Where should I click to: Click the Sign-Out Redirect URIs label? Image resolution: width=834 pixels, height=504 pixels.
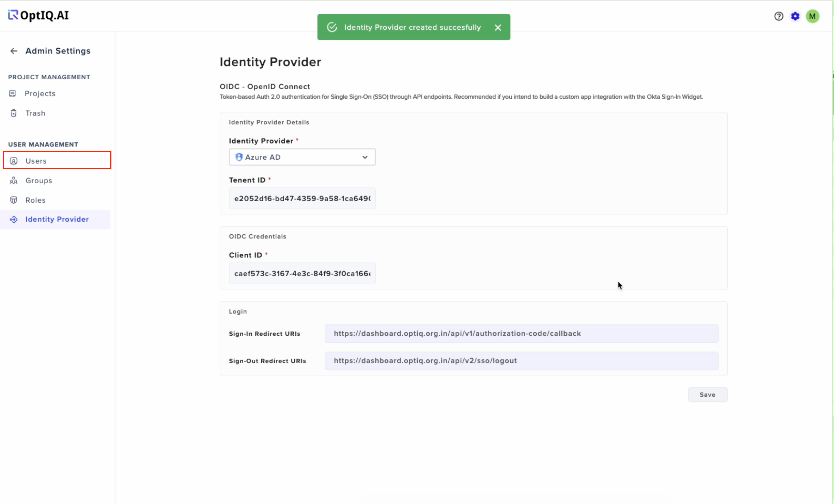[x=267, y=361]
